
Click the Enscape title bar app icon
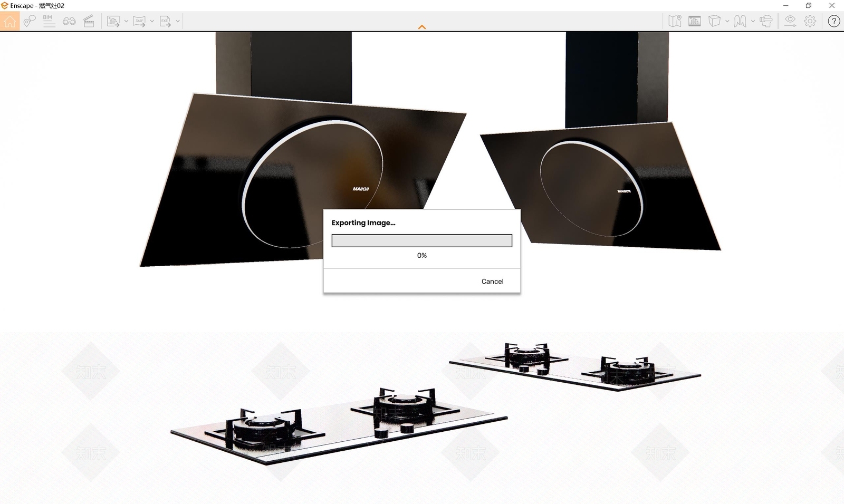pyautogui.click(x=5, y=5)
